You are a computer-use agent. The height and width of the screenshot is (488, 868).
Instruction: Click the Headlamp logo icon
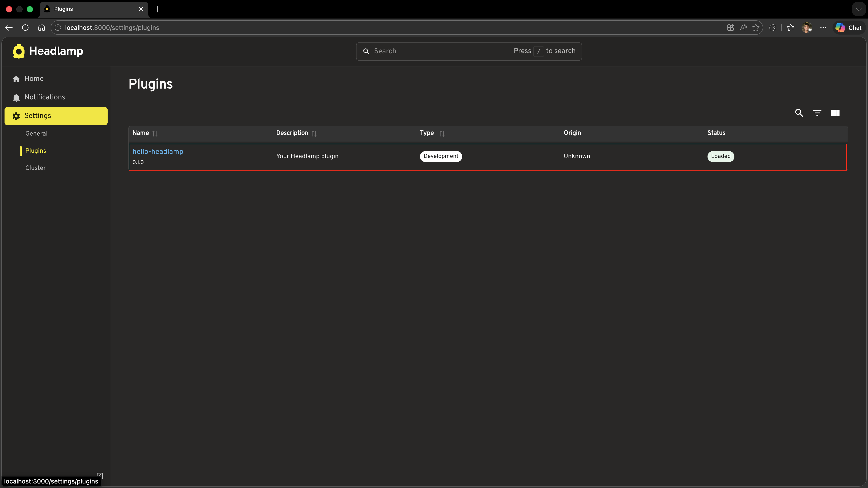coord(19,51)
